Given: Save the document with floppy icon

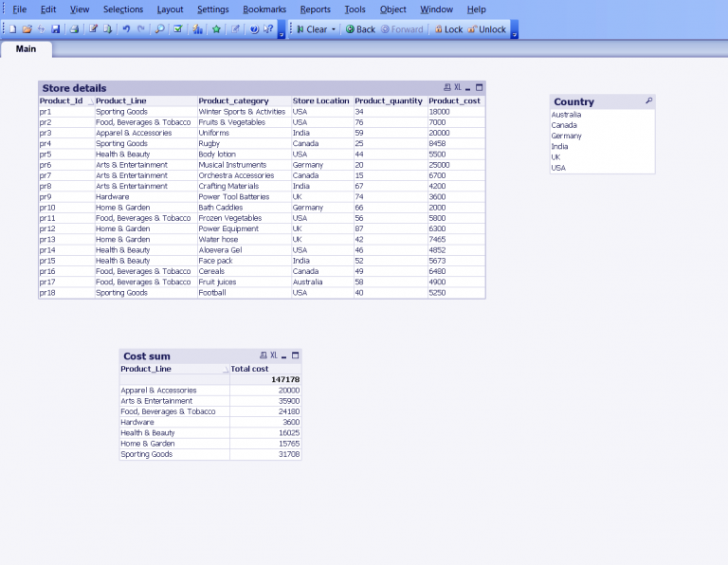Looking at the screenshot, I should pyautogui.click(x=56, y=29).
